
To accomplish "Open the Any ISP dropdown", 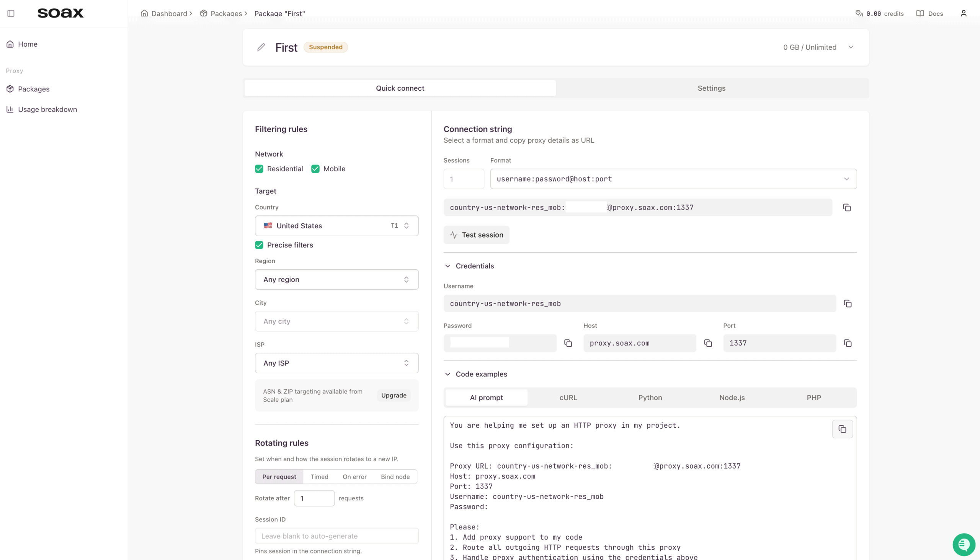I will coord(336,363).
